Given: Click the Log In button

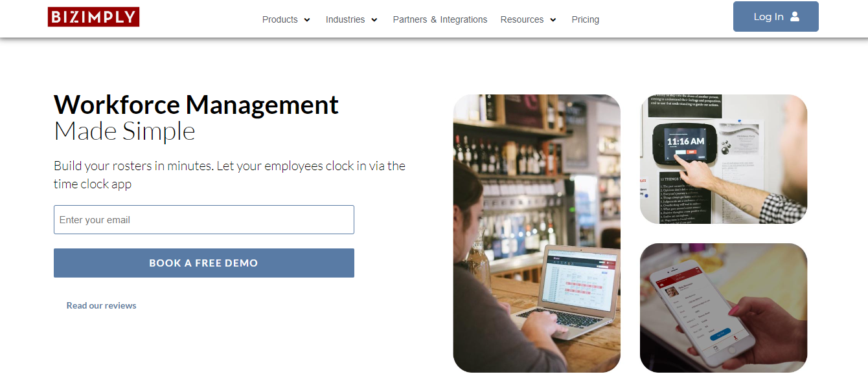Looking at the screenshot, I should click(x=776, y=17).
